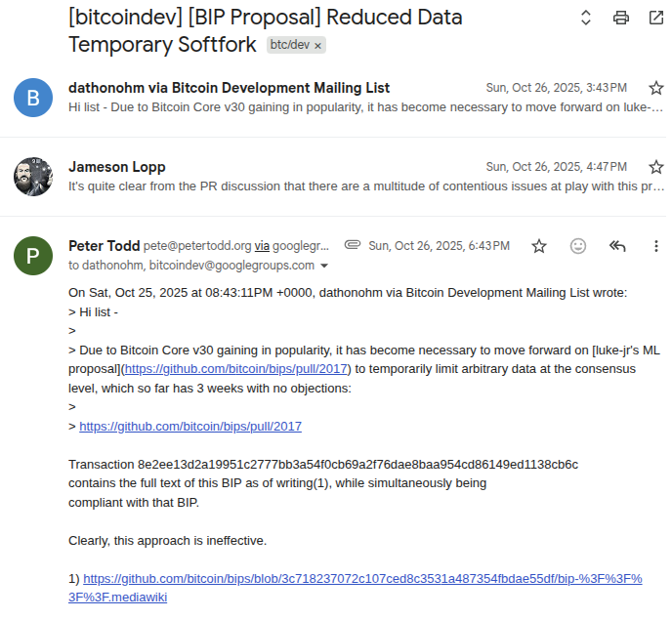Image resolution: width=672 pixels, height=619 pixels.
Task: Expand collapsed dathonohm message
Action: [332, 98]
